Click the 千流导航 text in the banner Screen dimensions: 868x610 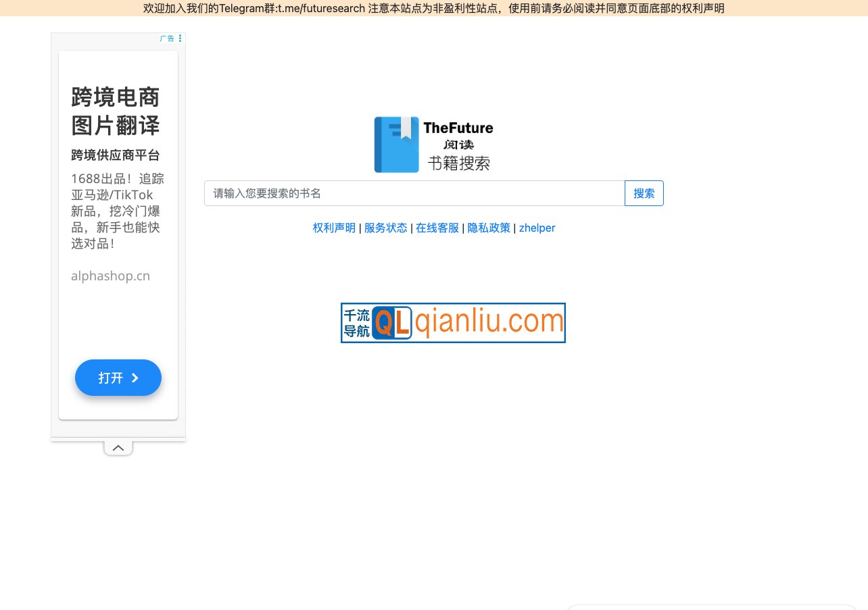pyautogui.click(x=357, y=322)
